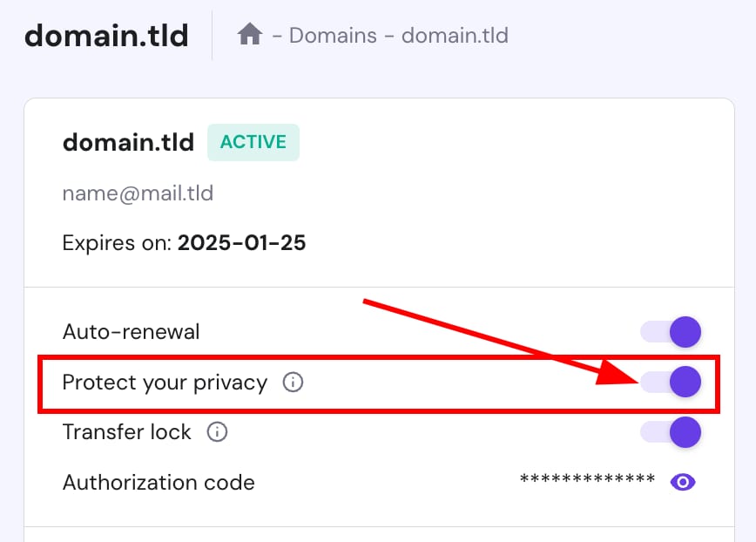This screenshot has height=542, width=756.
Task: Disable the Protect your privacy switch
Action: (x=672, y=382)
